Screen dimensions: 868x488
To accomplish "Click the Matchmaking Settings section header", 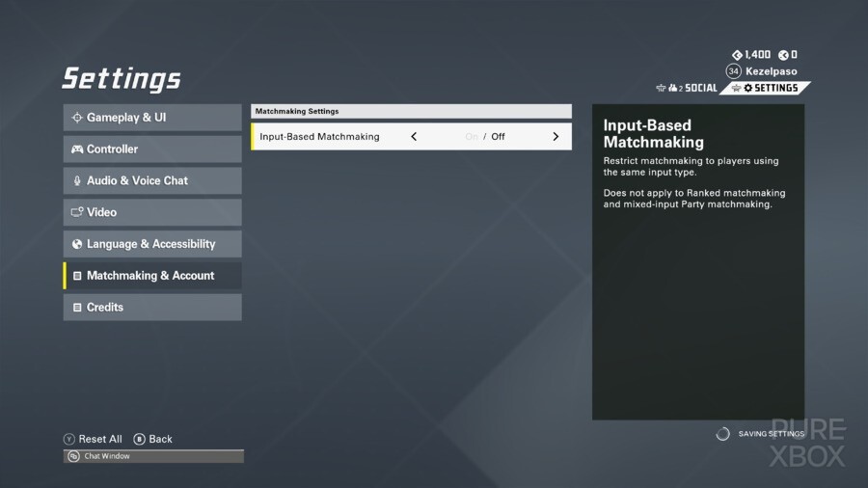I will pyautogui.click(x=411, y=111).
